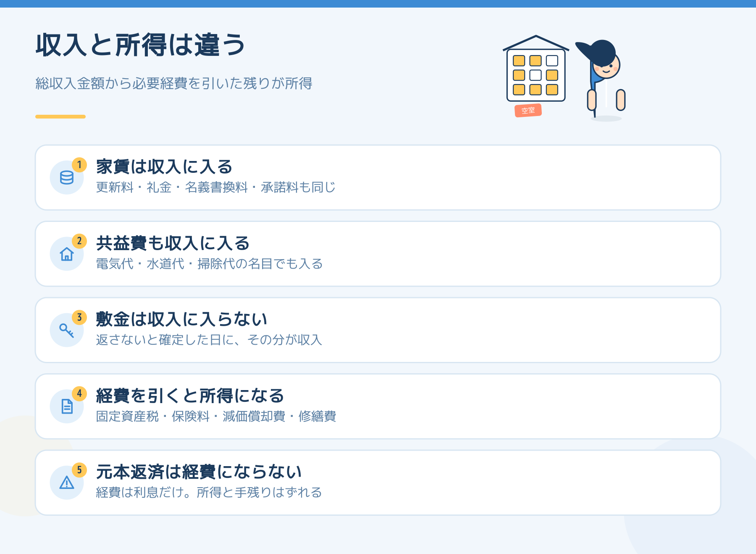Click heading 敷金は収入に入らない
The image size is (756, 554).
pyautogui.click(x=181, y=319)
